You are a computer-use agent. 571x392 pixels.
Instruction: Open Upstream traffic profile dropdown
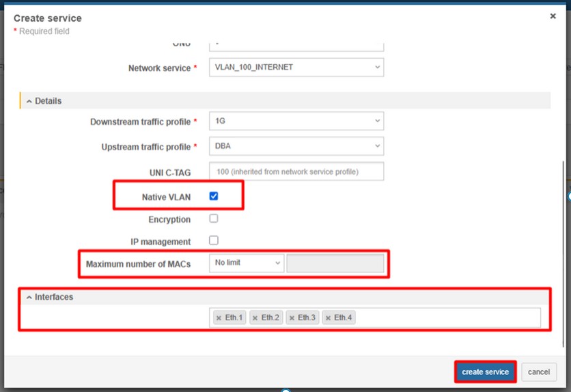coord(296,146)
